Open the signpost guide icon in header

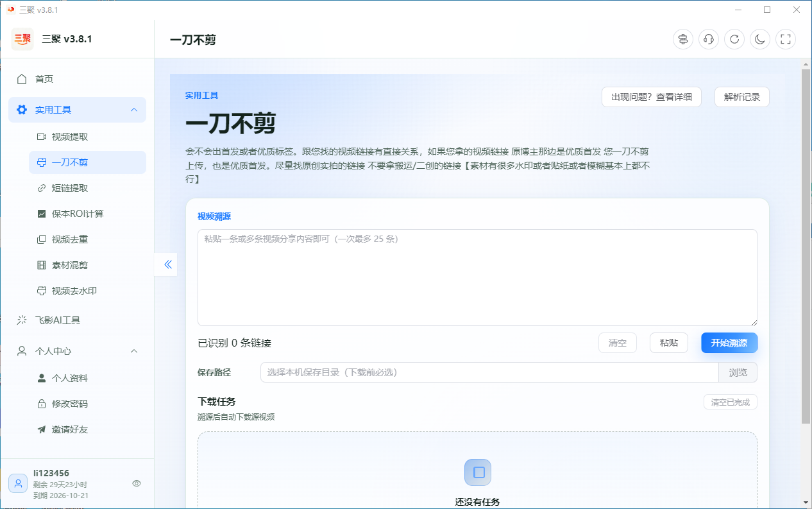click(x=683, y=39)
